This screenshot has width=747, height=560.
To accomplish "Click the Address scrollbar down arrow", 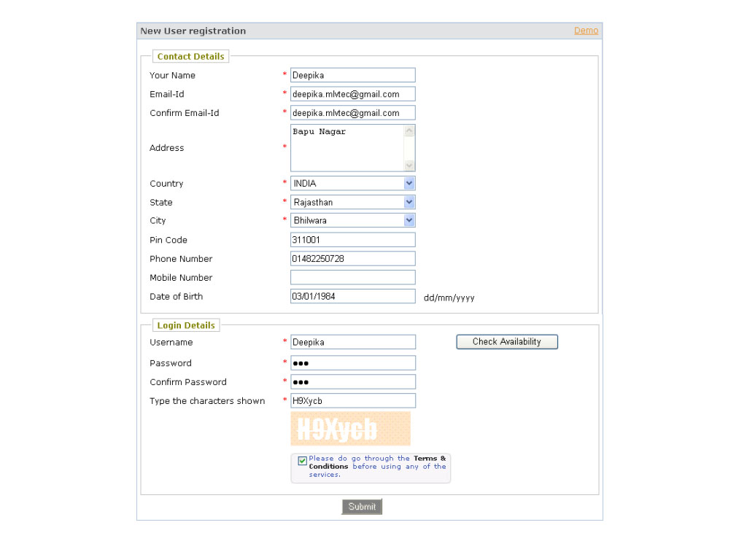I will 409,166.
